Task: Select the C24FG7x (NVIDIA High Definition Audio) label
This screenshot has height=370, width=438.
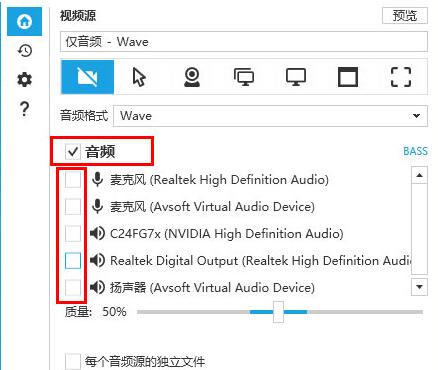Action: click(227, 233)
